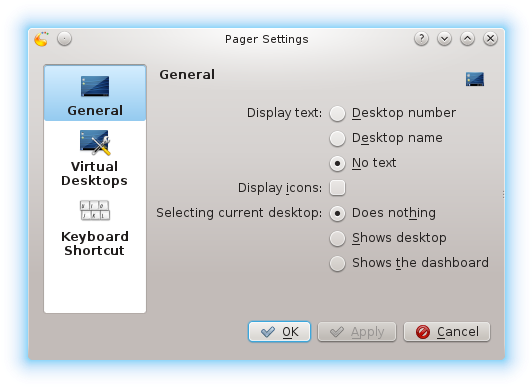Open the Keyboard Shortcut settings page

click(95, 228)
